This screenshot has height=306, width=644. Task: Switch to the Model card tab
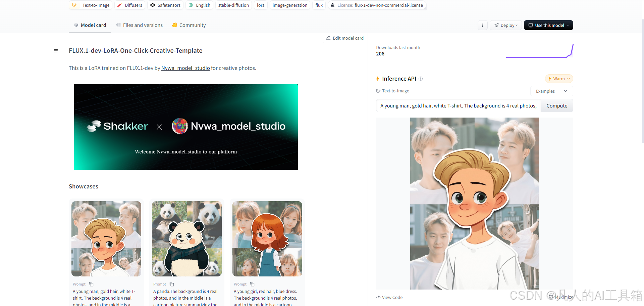point(90,25)
